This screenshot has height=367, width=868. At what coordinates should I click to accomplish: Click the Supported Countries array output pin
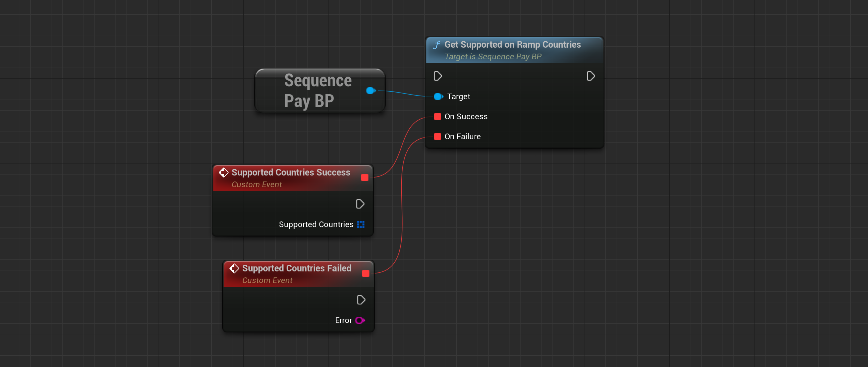360,225
